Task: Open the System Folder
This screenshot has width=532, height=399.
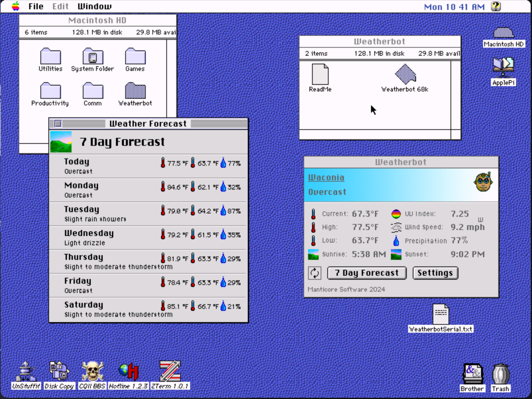Action: click(x=92, y=56)
